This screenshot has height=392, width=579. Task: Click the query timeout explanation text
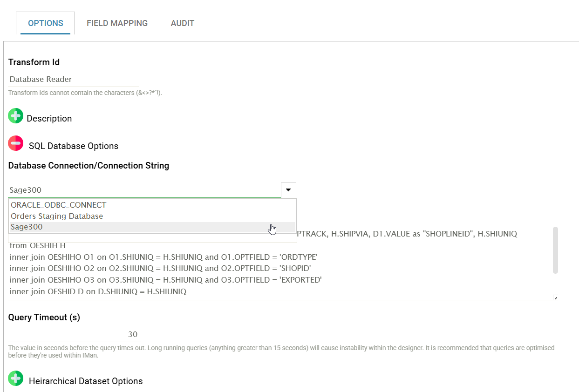[x=281, y=351]
